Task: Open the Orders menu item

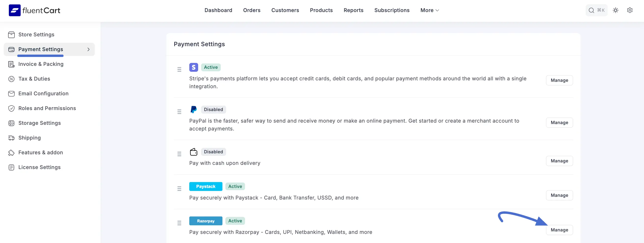Action: coord(252,10)
